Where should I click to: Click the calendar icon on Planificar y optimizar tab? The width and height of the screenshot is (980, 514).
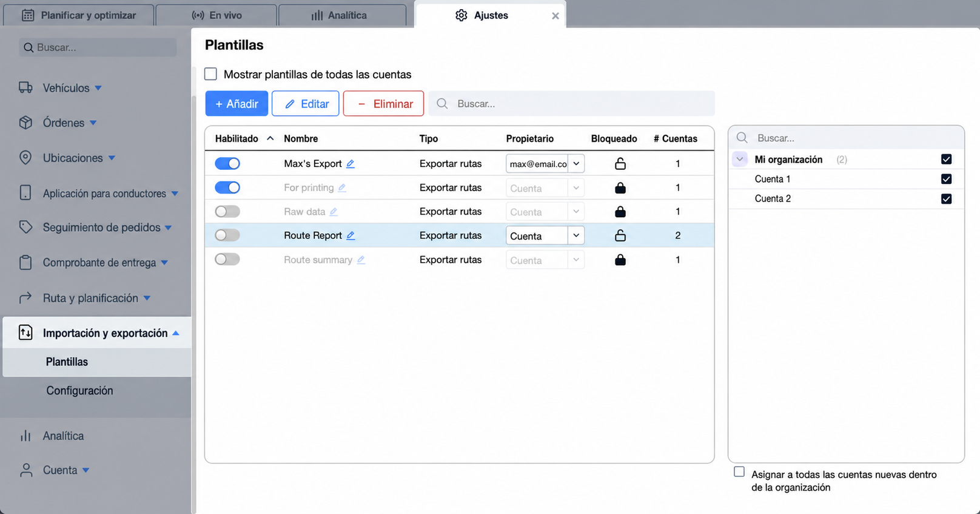28,15
